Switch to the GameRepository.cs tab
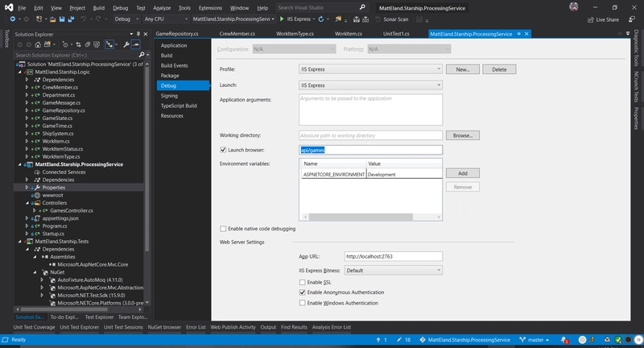This screenshot has height=348, width=644. (177, 34)
